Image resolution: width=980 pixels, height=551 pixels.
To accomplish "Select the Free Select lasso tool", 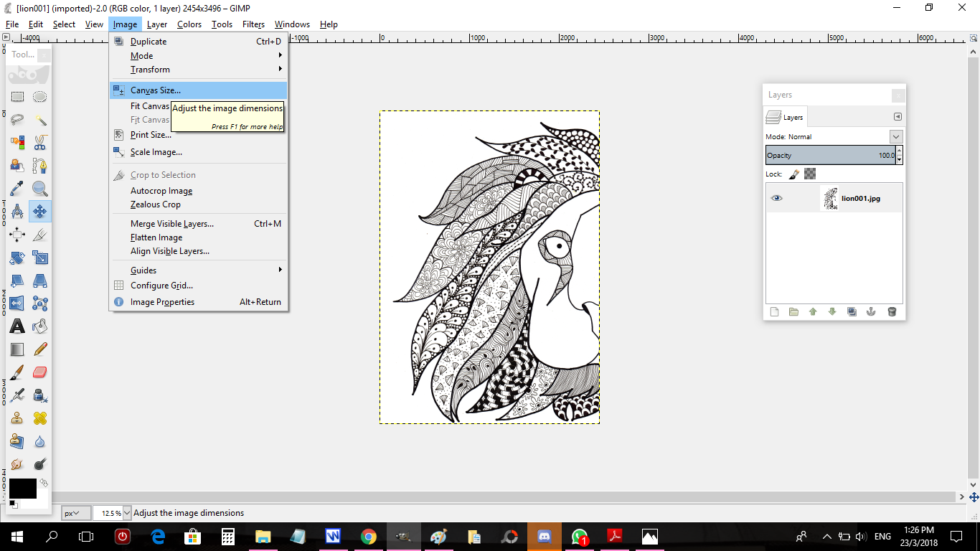I will click(17, 120).
